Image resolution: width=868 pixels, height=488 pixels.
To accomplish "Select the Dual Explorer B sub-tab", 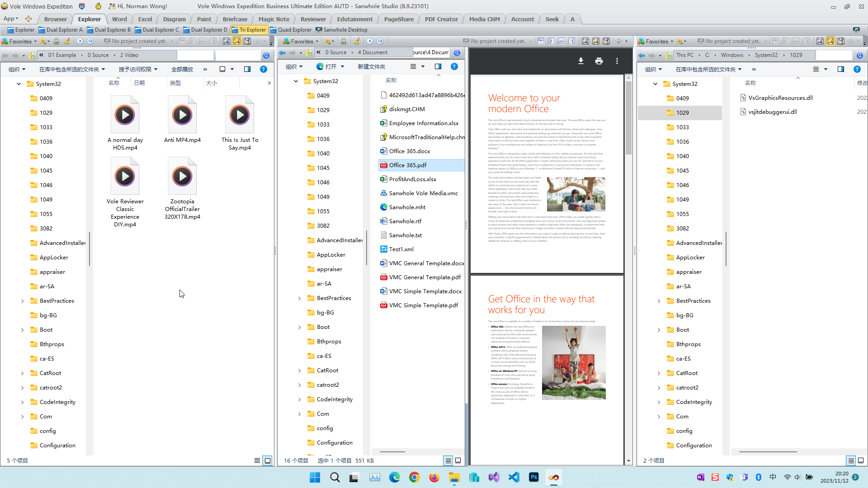I will tap(108, 30).
